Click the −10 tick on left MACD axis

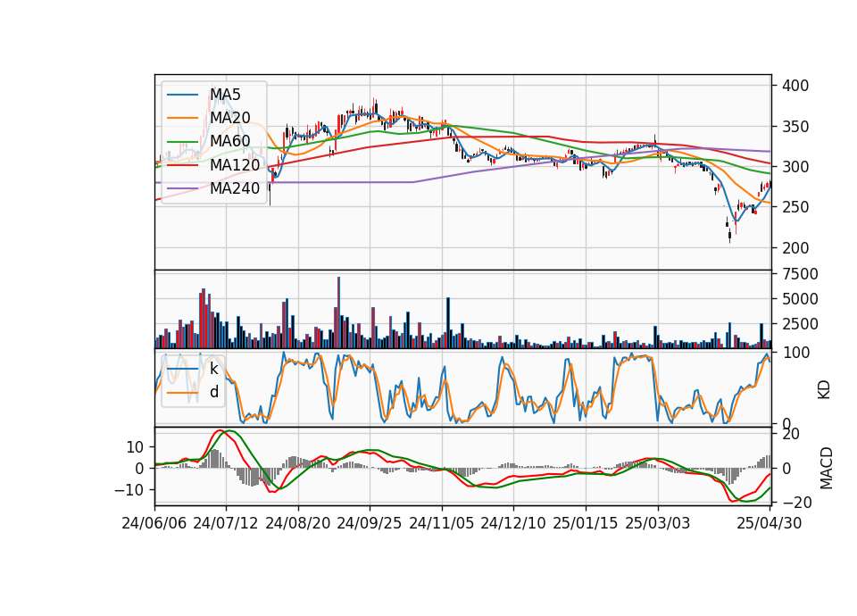(129, 490)
